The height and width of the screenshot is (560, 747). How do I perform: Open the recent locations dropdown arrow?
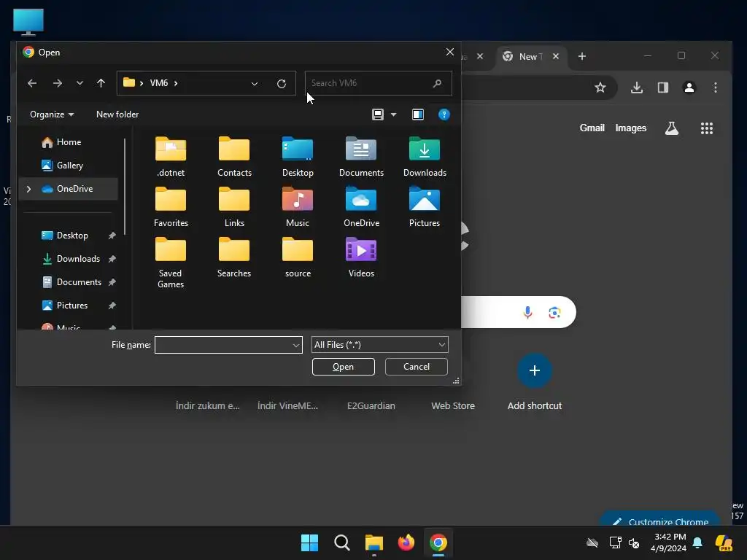pyautogui.click(x=80, y=83)
